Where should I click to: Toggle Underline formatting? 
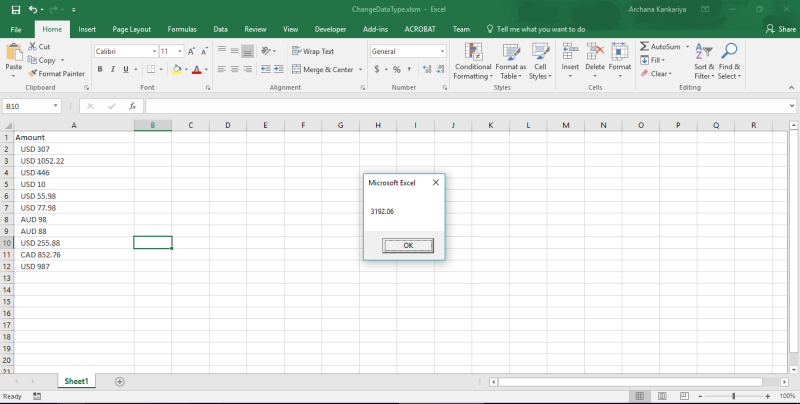126,69
